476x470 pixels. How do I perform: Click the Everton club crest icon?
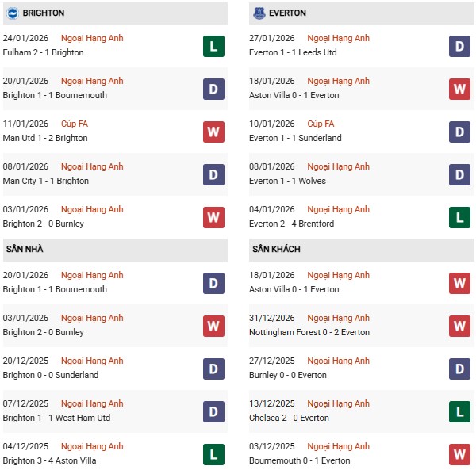(x=259, y=13)
